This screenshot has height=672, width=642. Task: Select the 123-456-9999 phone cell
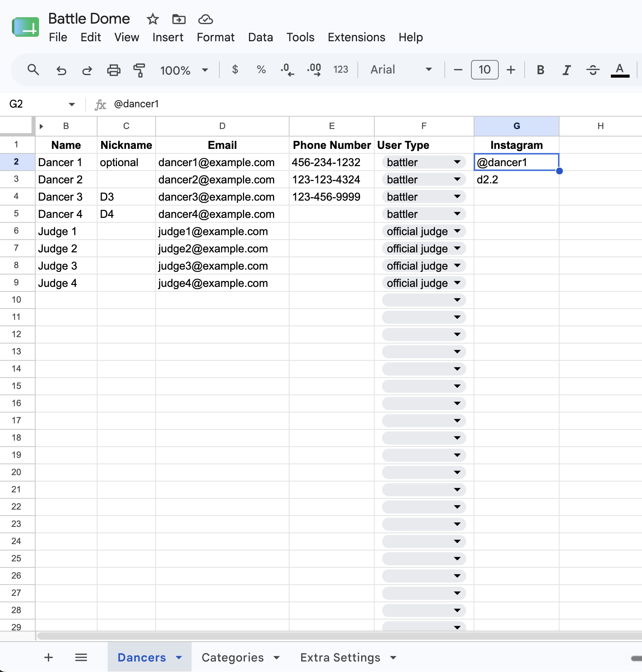[331, 197]
